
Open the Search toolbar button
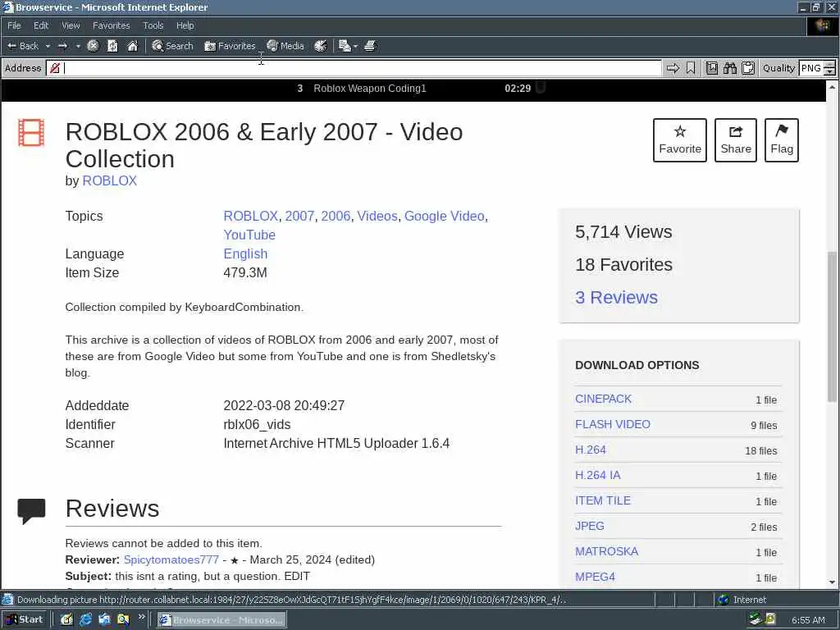[172, 46]
